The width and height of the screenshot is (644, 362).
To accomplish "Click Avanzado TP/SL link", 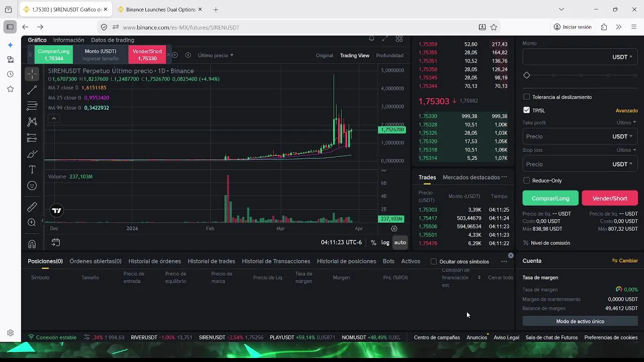I will pyautogui.click(x=626, y=111).
